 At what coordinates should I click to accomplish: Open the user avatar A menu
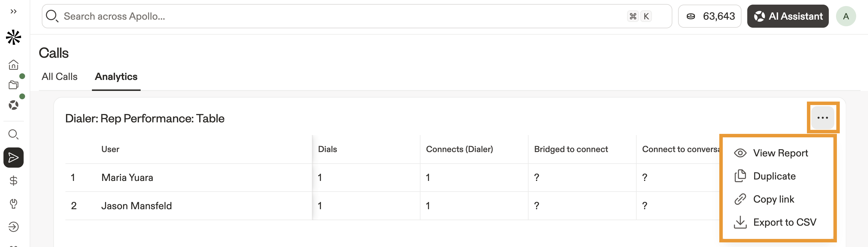[846, 16]
